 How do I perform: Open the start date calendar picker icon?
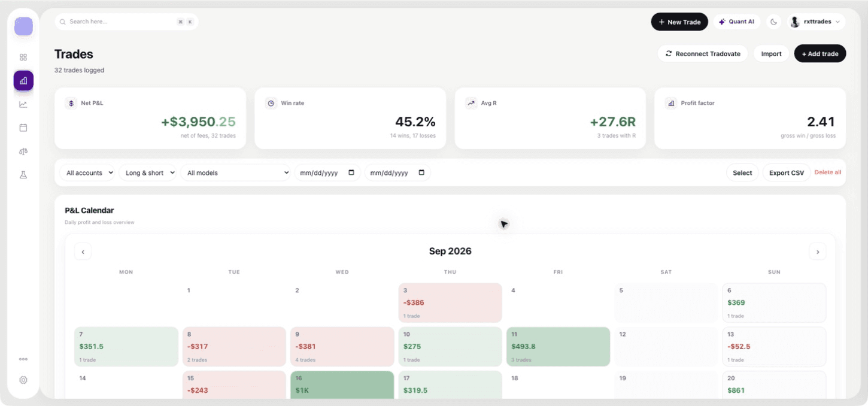pyautogui.click(x=351, y=172)
